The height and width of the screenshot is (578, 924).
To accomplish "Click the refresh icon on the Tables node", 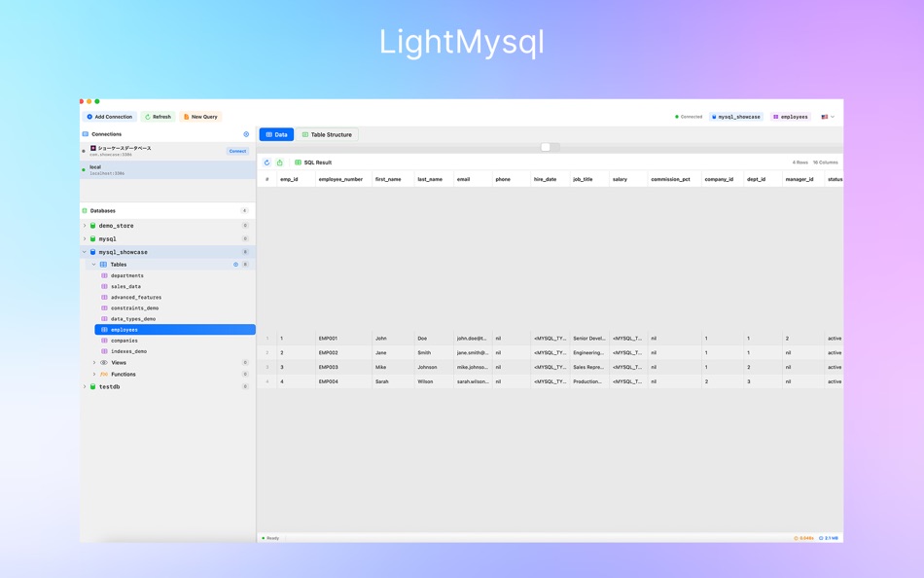I will coord(234,264).
